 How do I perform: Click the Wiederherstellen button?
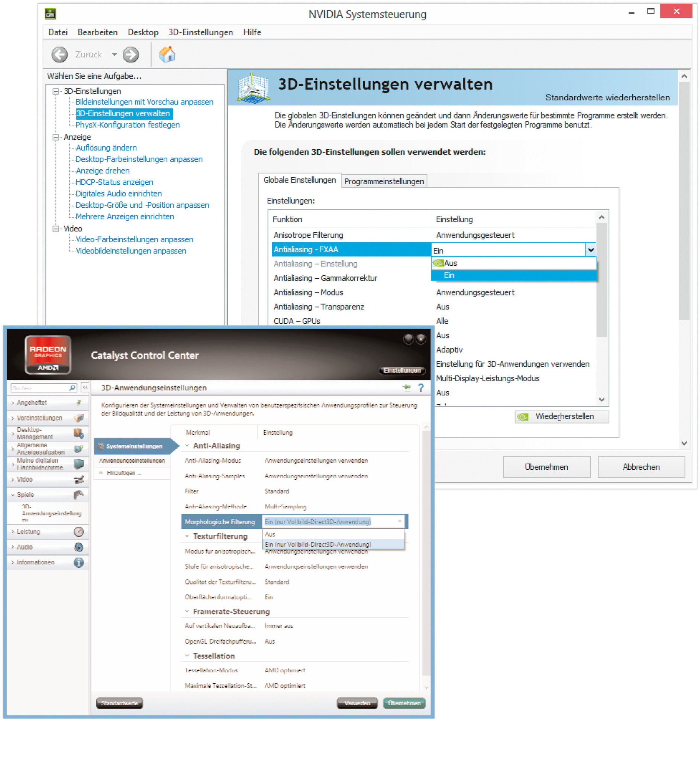[x=562, y=417]
